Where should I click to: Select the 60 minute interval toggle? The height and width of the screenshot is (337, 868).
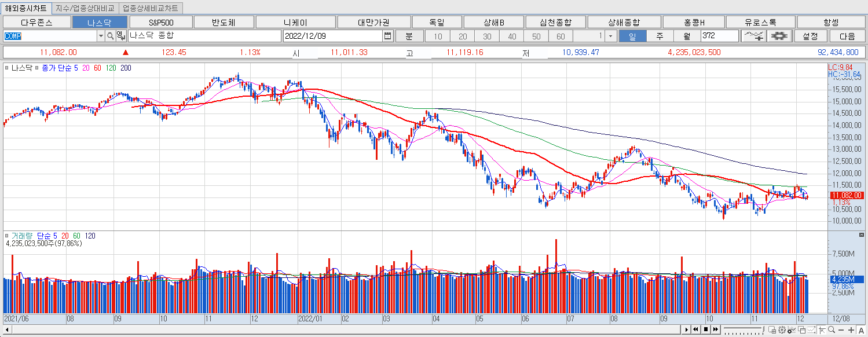[561, 36]
